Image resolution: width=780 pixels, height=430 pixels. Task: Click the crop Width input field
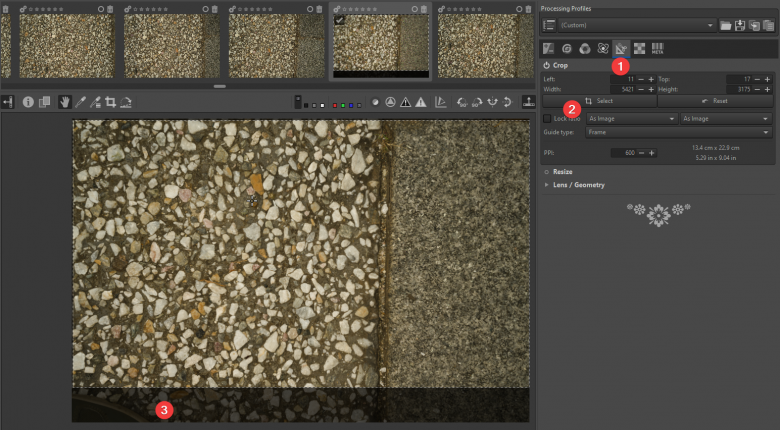coord(623,90)
